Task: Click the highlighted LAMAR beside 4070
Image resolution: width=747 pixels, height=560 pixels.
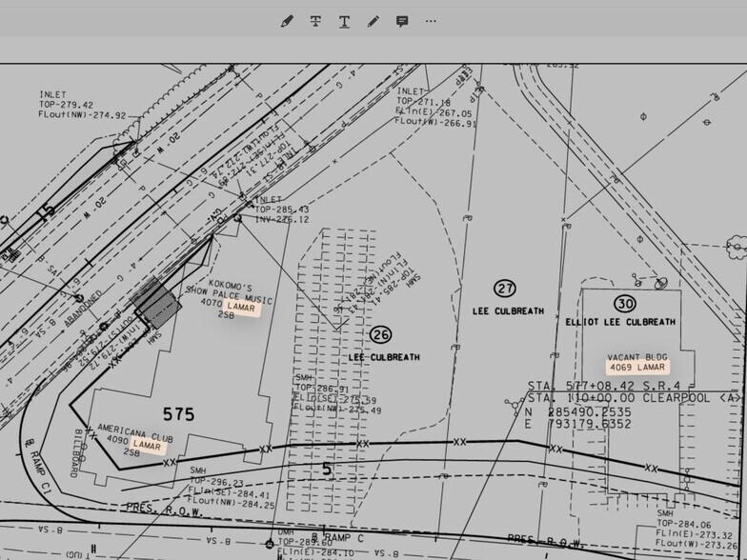Action: [x=242, y=310]
